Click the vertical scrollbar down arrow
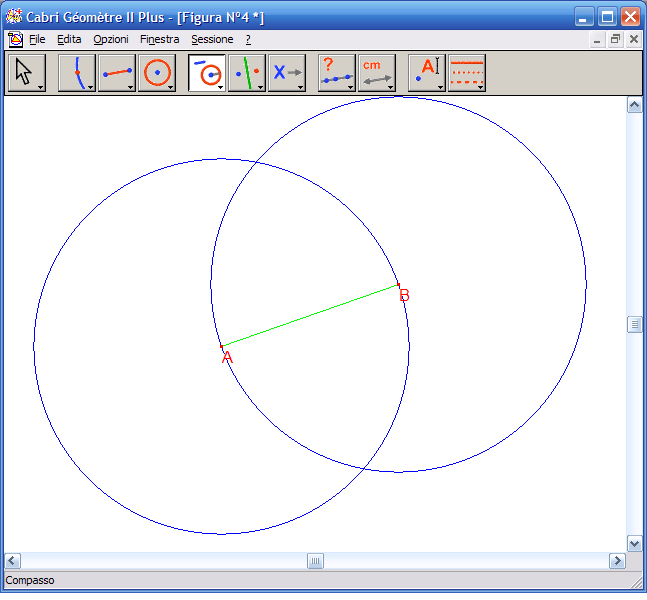647x600 pixels. click(634, 543)
